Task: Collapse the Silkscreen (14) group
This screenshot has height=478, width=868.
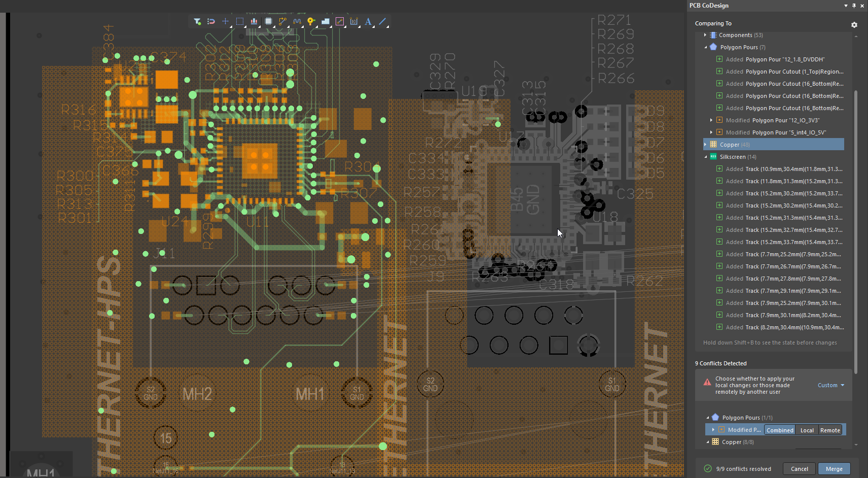Action: click(x=705, y=157)
